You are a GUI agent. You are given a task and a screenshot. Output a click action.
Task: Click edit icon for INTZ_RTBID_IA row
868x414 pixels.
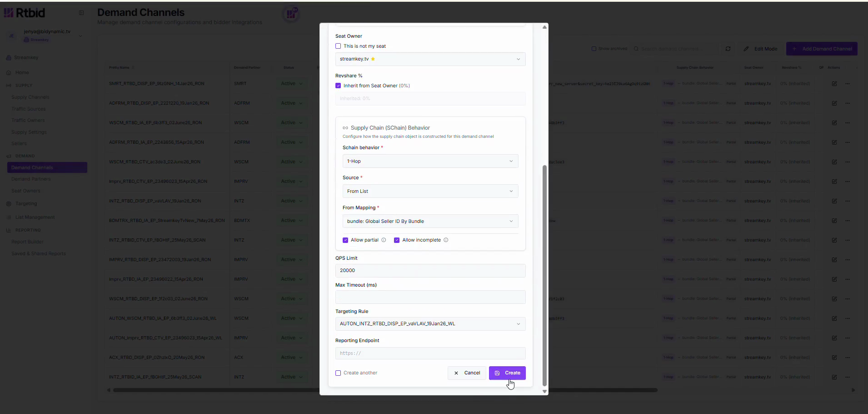click(x=834, y=377)
